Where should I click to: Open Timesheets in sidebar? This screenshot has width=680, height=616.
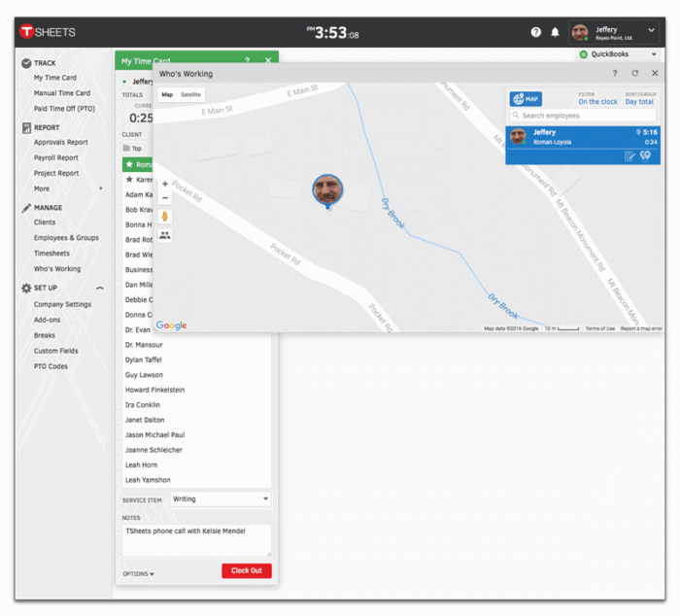[x=51, y=254]
